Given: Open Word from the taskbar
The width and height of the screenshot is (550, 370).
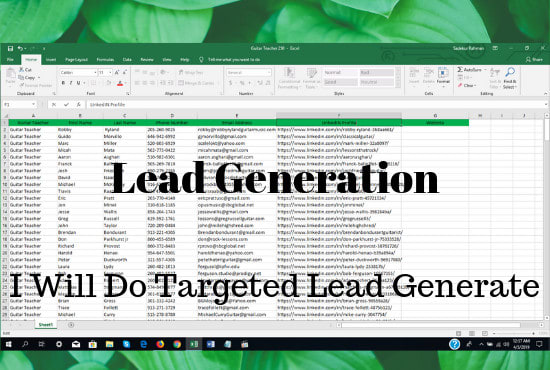Looking at the screenshot, I should point(211,344).
